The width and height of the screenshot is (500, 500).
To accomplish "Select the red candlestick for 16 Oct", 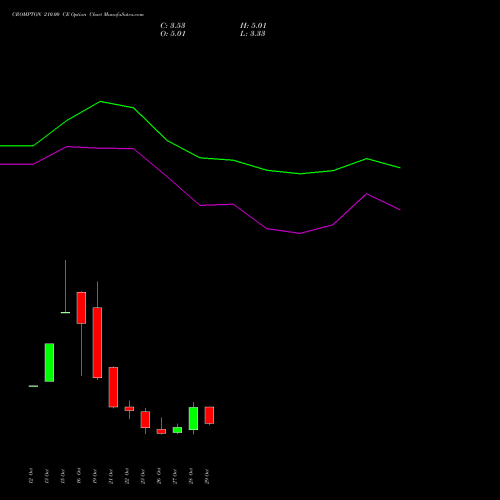I will [x=81, y=308].
